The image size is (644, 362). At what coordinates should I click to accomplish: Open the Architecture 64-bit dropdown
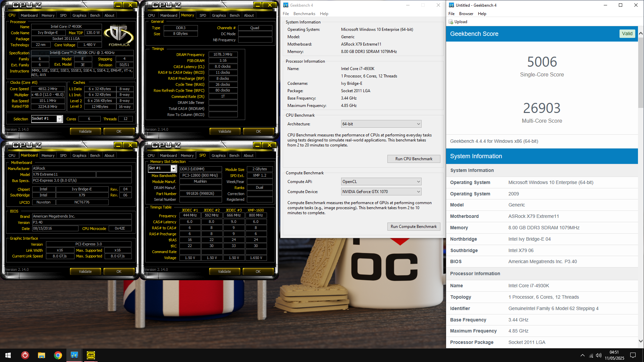click(381, 124)
